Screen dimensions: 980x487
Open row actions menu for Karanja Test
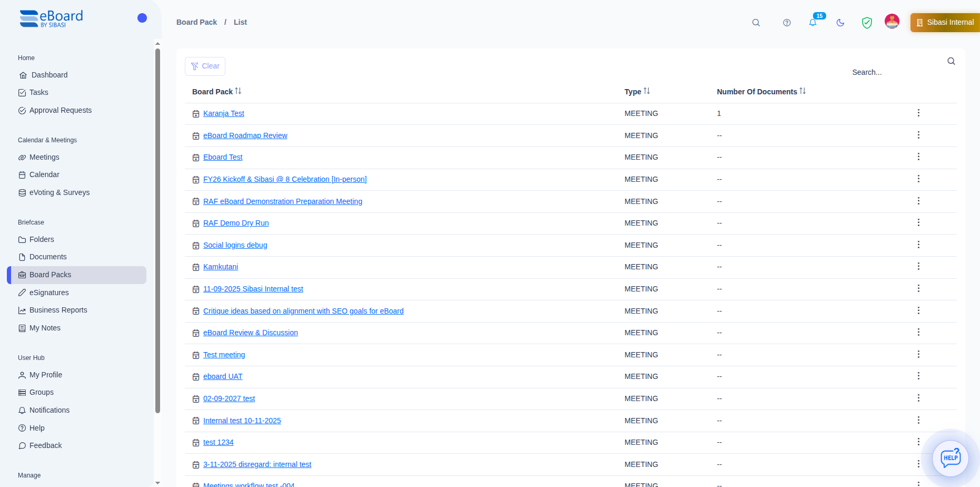918,113
